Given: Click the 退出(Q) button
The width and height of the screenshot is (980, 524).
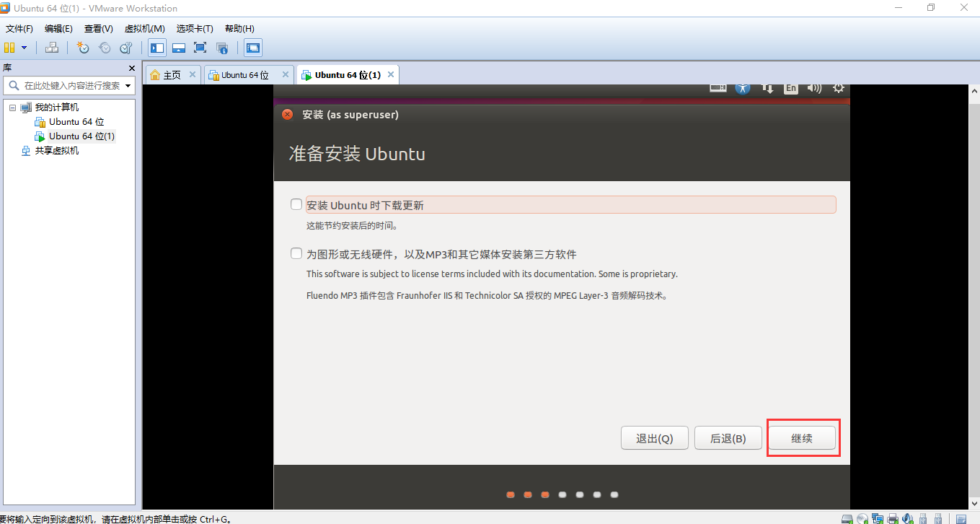Looking at the screenshot, I should [655, 438].
